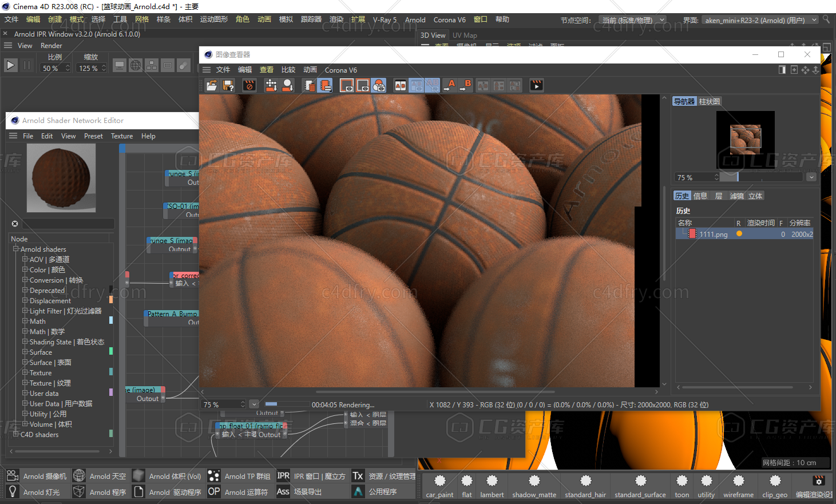The height and width of the screenshot is (504, 836).
Task: Open the View menu in Arnold IPR Window
Action: pyautogui.click(x=25, y=46)
